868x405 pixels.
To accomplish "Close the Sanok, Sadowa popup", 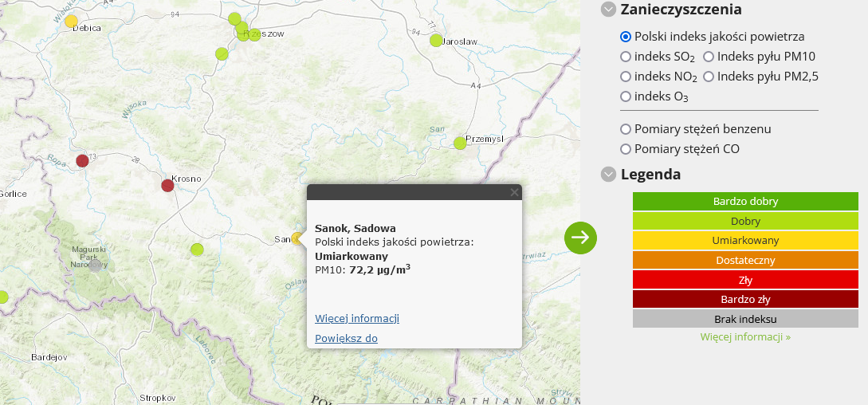I will (514, 192).
